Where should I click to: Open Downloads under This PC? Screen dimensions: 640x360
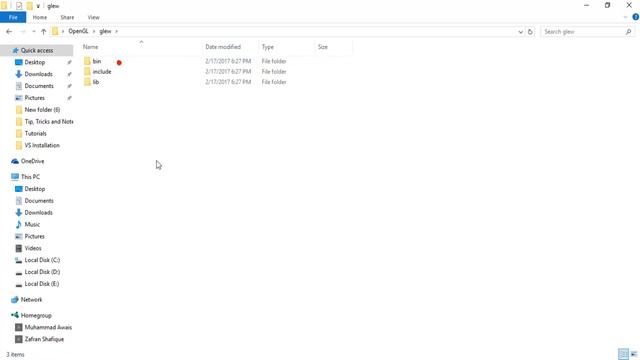tap(38, 213)
